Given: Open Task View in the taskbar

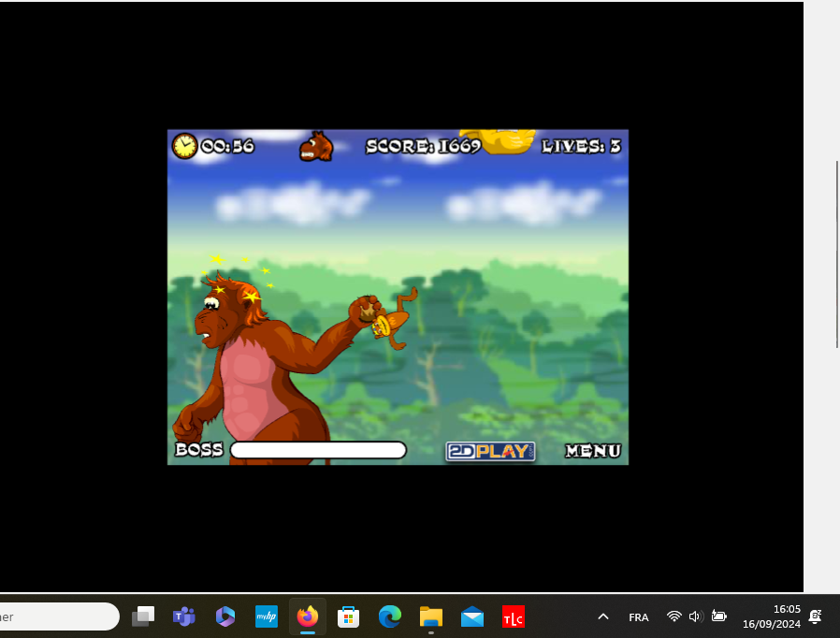Looking at the screenshot, I should pos(142,616).
